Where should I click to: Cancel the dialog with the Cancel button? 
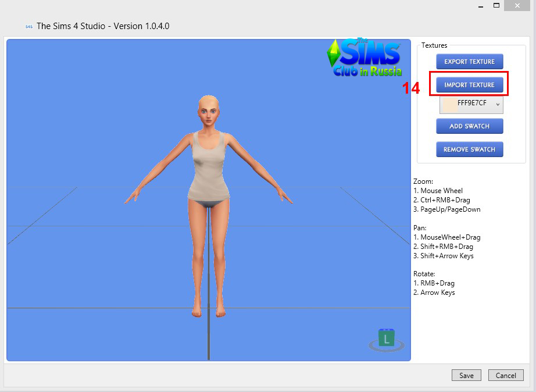tap(506, 376)
